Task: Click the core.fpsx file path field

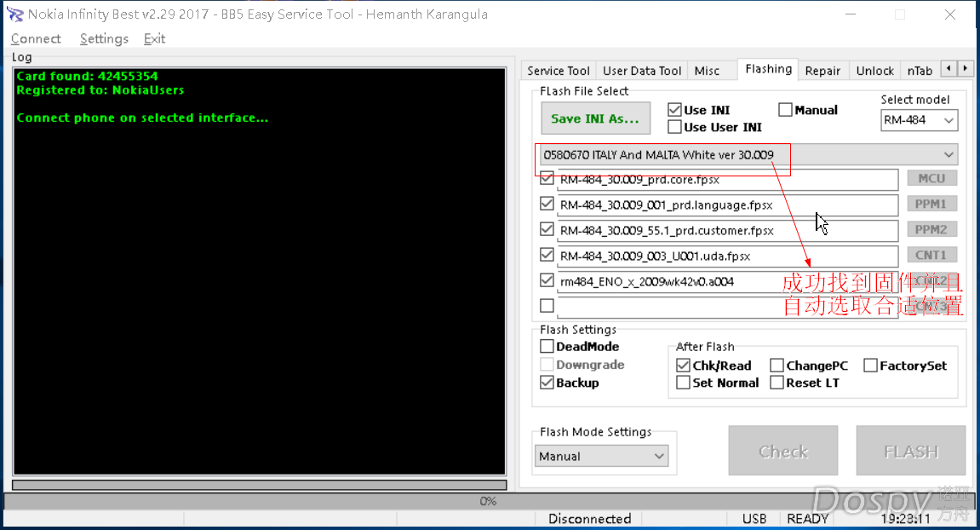Action: point(727,180)
